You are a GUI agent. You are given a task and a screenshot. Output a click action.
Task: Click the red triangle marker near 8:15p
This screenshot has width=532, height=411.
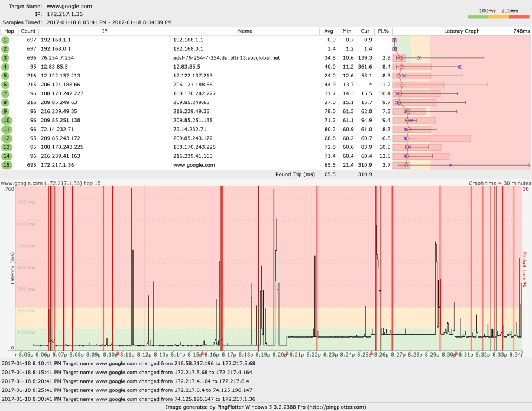point(203,353)
